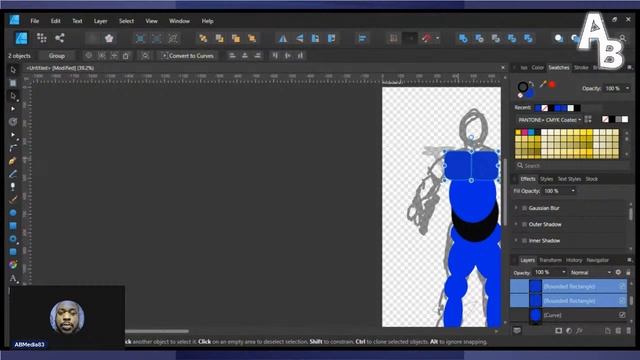This screenshot has height=360, width=640.
Task: Select the Ellipse shape tool
Action: (13, 213)
